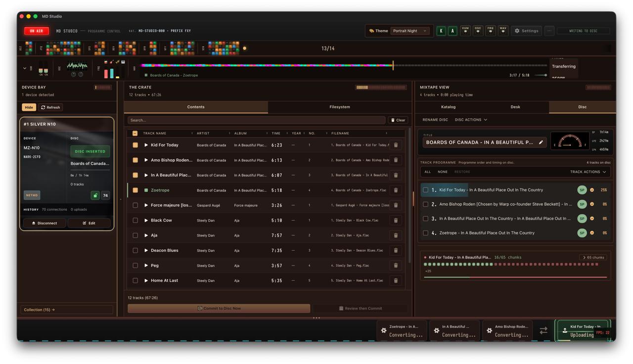The width and height of the screenshot is (633, 364).
Task: Play the Home At Last track
Action: [x=146, y=281]
